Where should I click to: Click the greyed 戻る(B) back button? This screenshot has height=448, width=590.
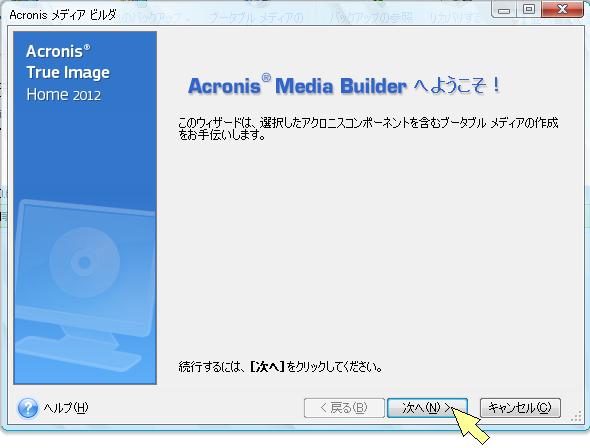344,408
